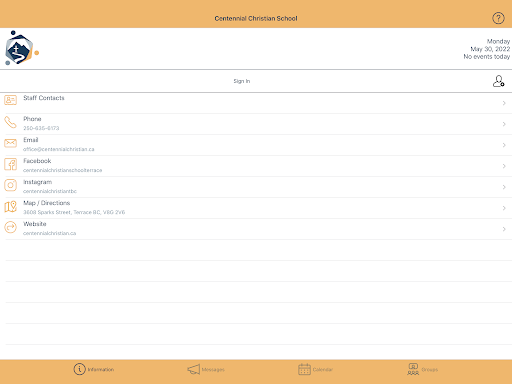
Task: Open the help question mark icon
Action: pyautogui.click(x=498, y=18)
